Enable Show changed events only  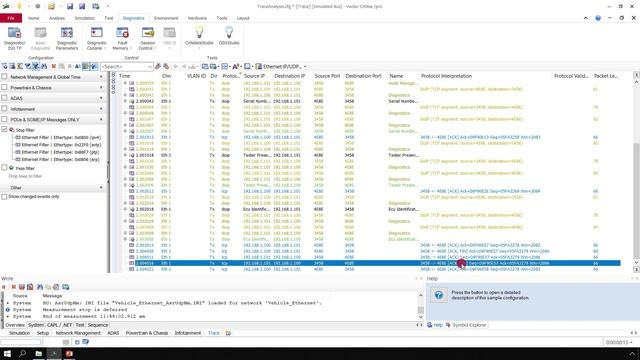click(x=4, y=196)
